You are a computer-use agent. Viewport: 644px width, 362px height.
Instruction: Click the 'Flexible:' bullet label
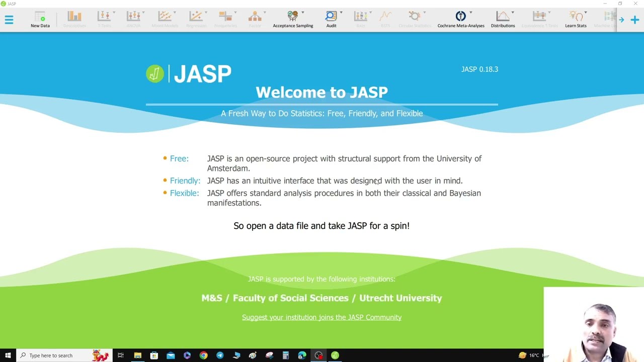point(184,193)
